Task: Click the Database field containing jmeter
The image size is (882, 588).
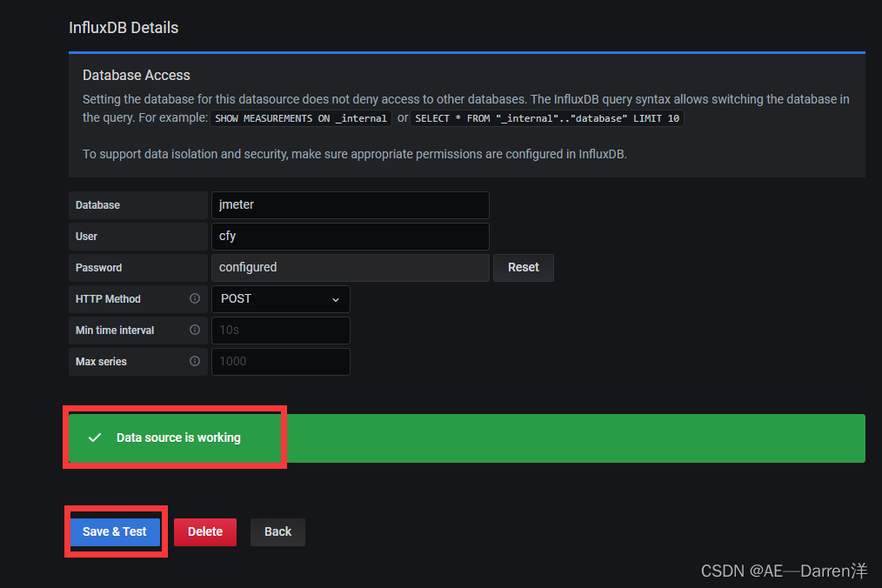Action: pos(350,204)
